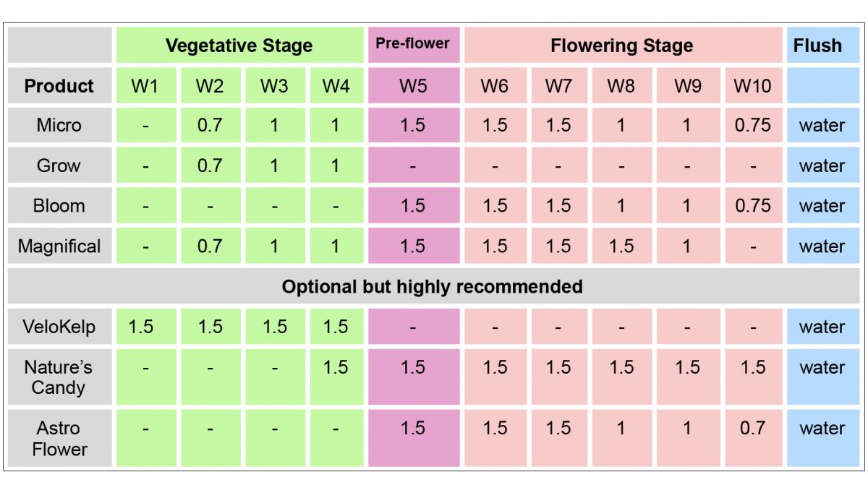Select the W1 week header
The height and width of the screenshot is (490, 868).
click(x=145, y=86)
